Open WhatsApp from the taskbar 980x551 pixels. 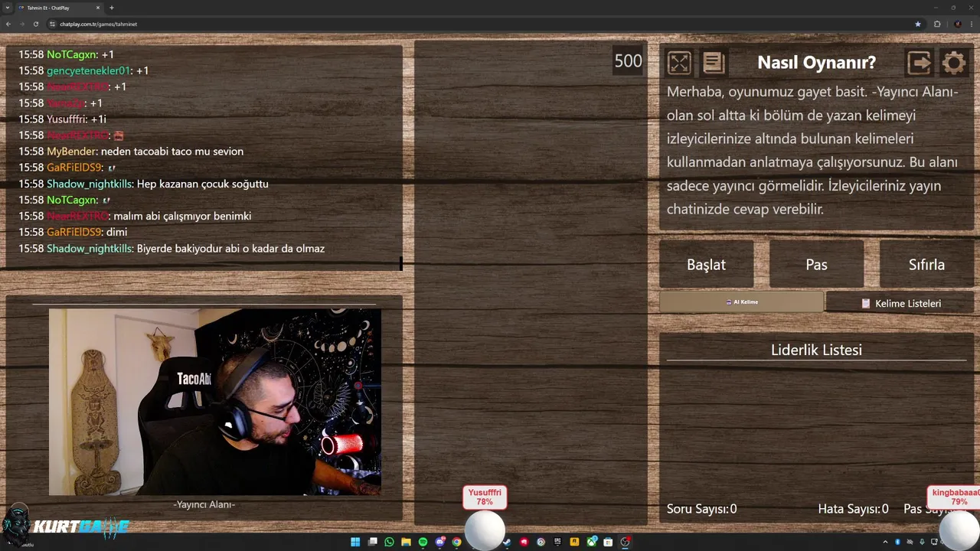pyautogui.click(x=389, y=542)
